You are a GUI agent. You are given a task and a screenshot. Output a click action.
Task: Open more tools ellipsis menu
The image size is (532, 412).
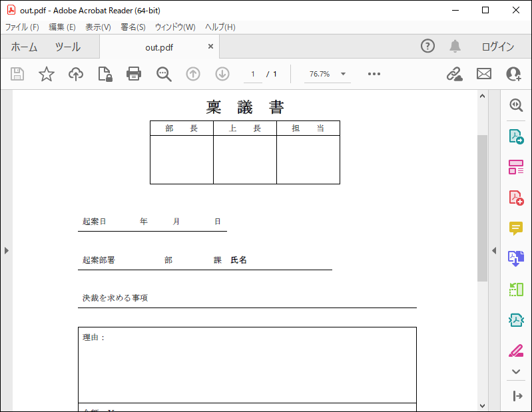(x=374, y=74)
